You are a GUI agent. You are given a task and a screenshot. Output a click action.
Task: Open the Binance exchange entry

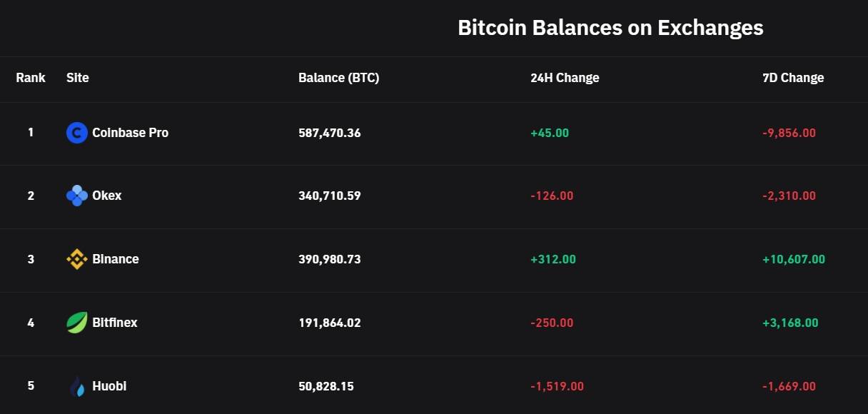pyautogui.click(x=116, y=259)
